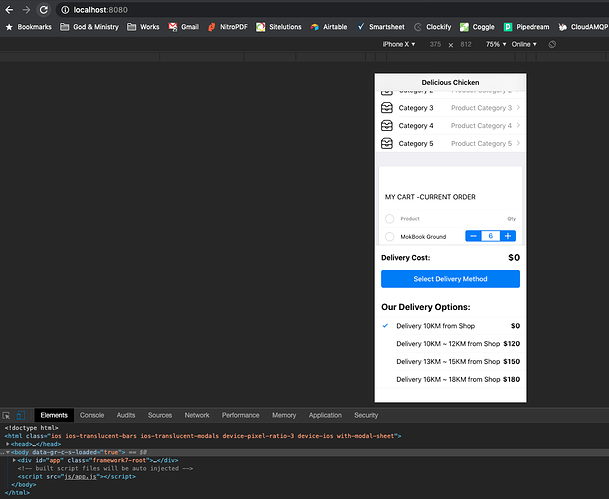Open the Online throttling dropdown
Screen dimensions: 609x499
[524, 44]
